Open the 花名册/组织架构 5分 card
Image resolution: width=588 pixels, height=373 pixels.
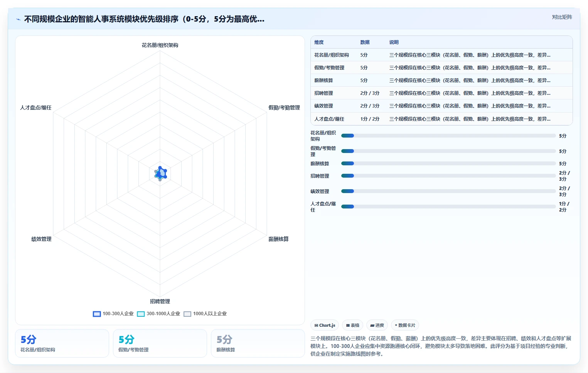62,343
